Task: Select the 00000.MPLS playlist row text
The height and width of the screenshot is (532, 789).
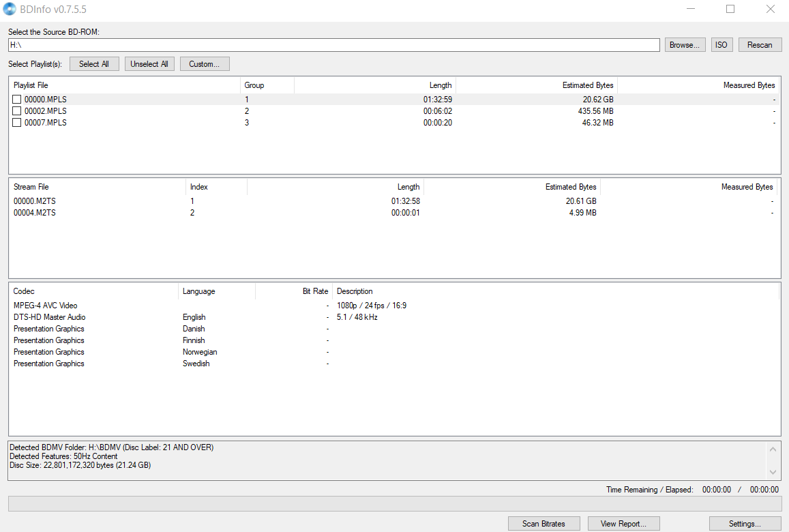Action: pyautogui.click(x=45, y=100)
